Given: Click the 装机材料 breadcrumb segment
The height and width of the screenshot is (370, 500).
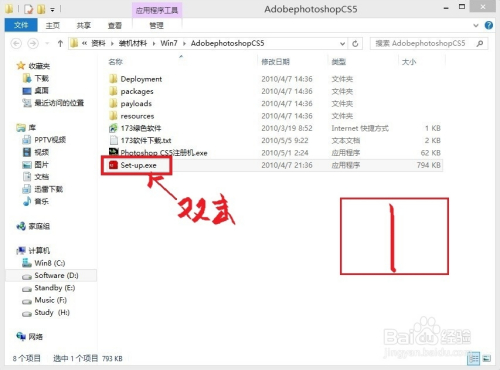Looking at the screenshot, I should tap(133, 43).
